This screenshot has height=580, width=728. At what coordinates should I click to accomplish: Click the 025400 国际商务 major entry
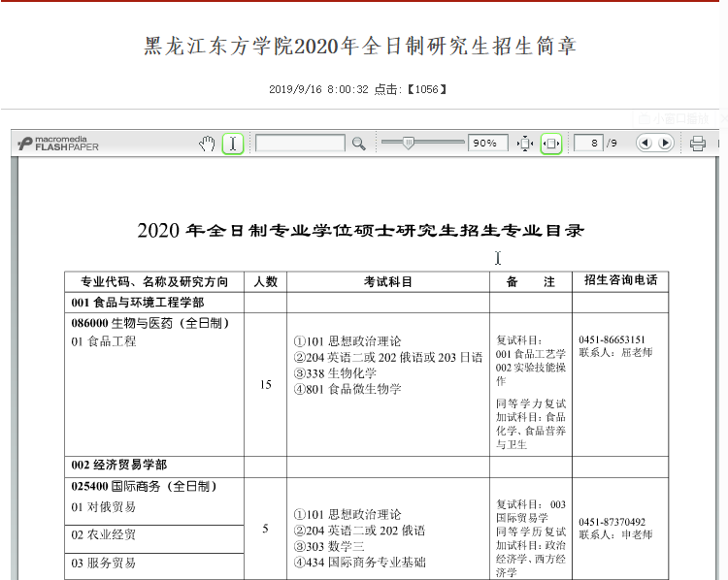coord(144,486)
